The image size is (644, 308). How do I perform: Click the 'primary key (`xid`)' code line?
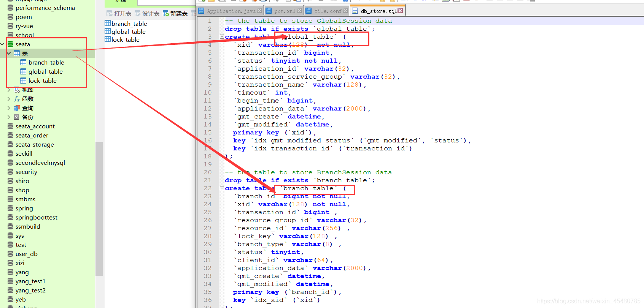275,133
